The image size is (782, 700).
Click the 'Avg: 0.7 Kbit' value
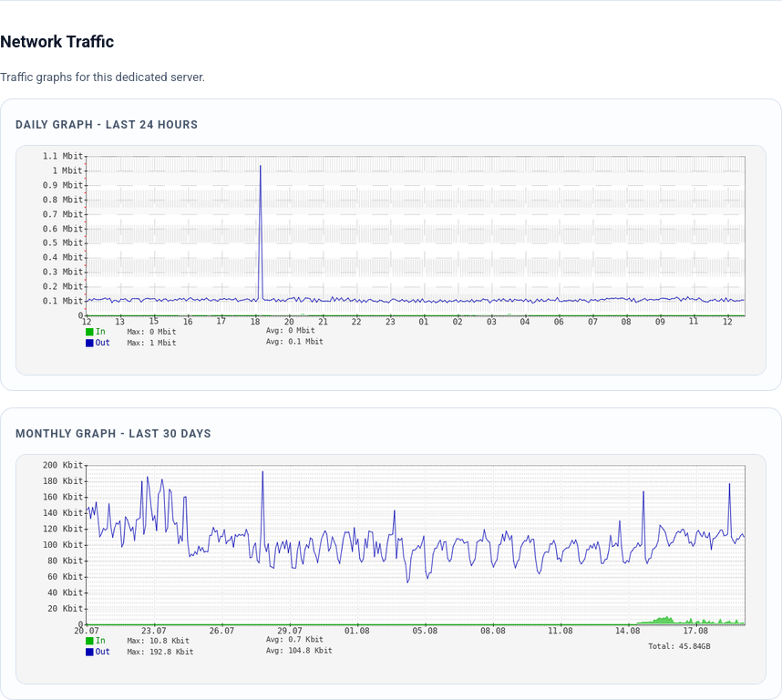(294, 640)
